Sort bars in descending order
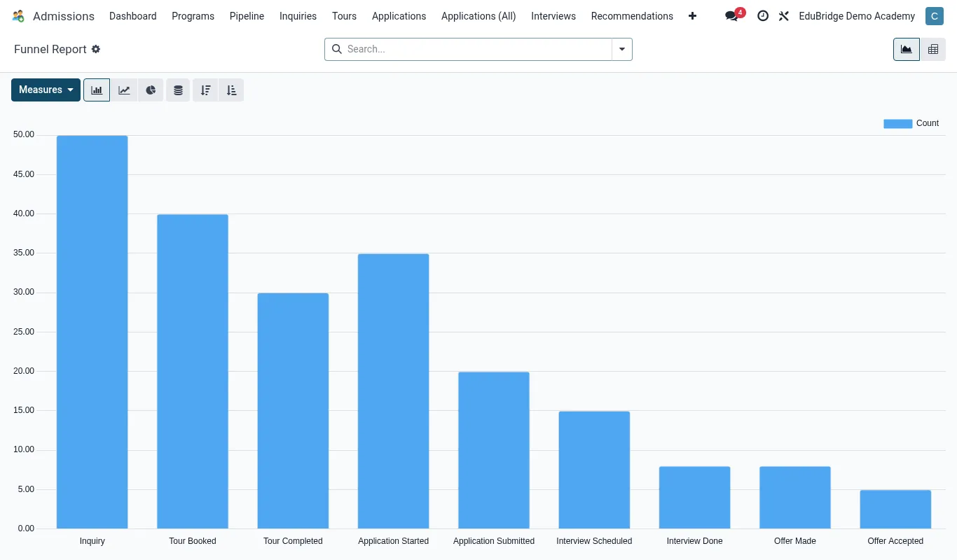The image size is (957, 560). pyautogui.click(x=205, y=90)
